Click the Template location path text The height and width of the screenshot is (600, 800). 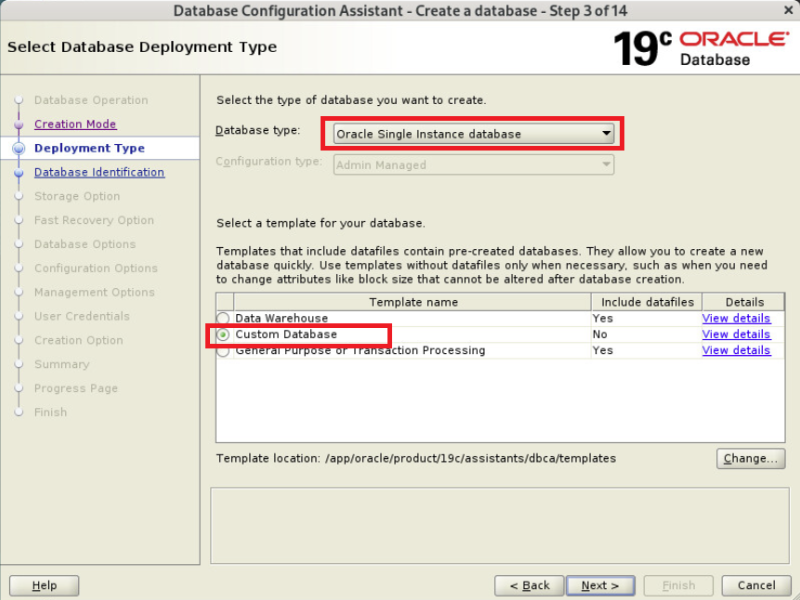[470, 458]
